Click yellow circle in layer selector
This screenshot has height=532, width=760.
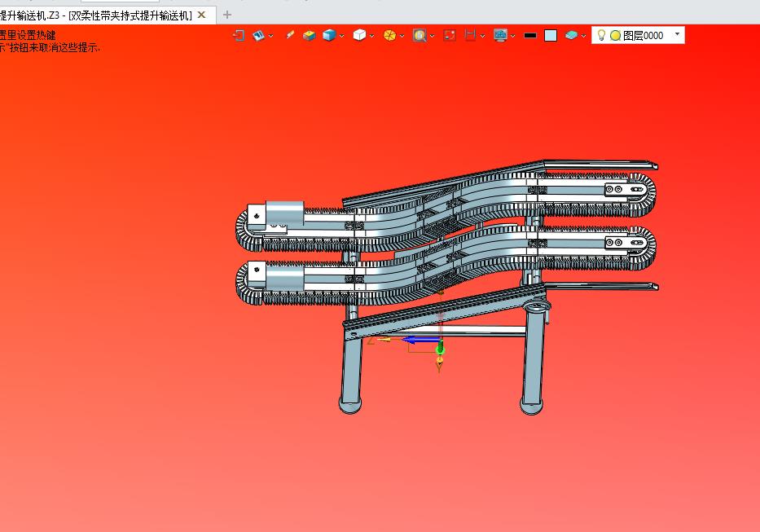[616, 35]
